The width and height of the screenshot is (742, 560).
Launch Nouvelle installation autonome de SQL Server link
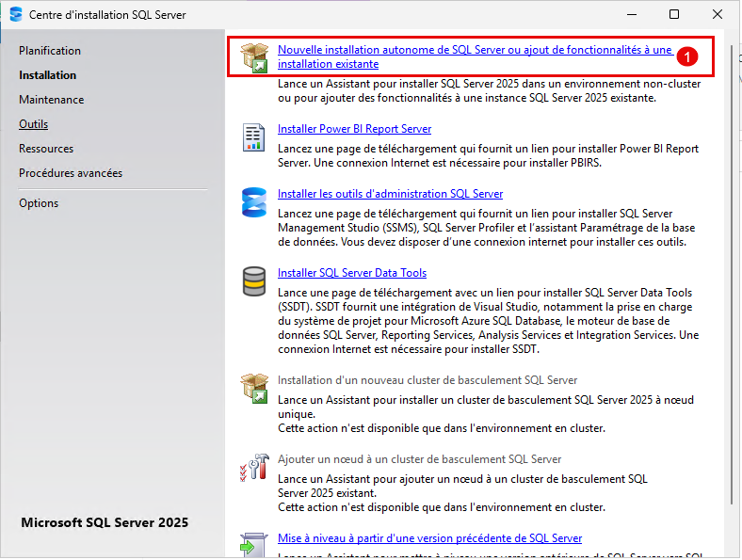[475, 56]
